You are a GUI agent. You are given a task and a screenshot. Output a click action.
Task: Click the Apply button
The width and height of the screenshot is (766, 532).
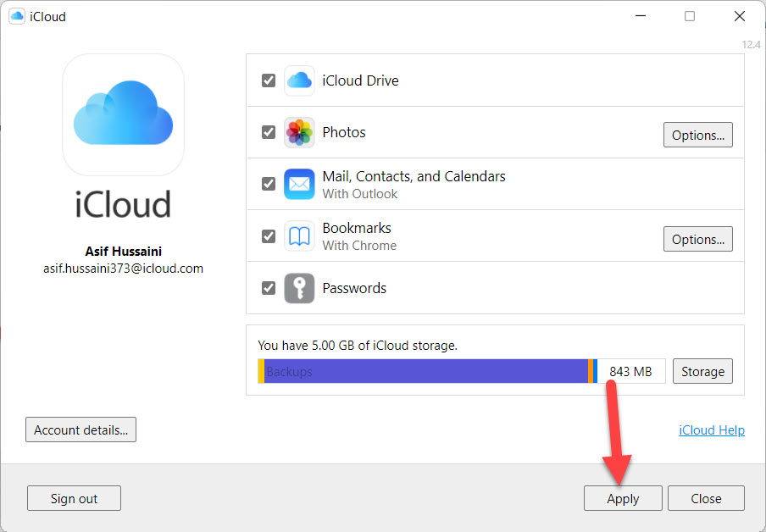[623, 498]
